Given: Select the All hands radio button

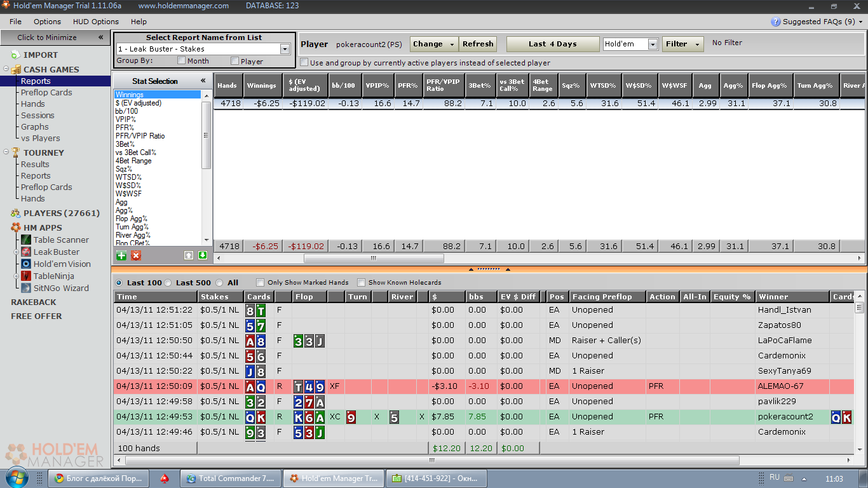Looking at the screenshot, I should (219, 283).
